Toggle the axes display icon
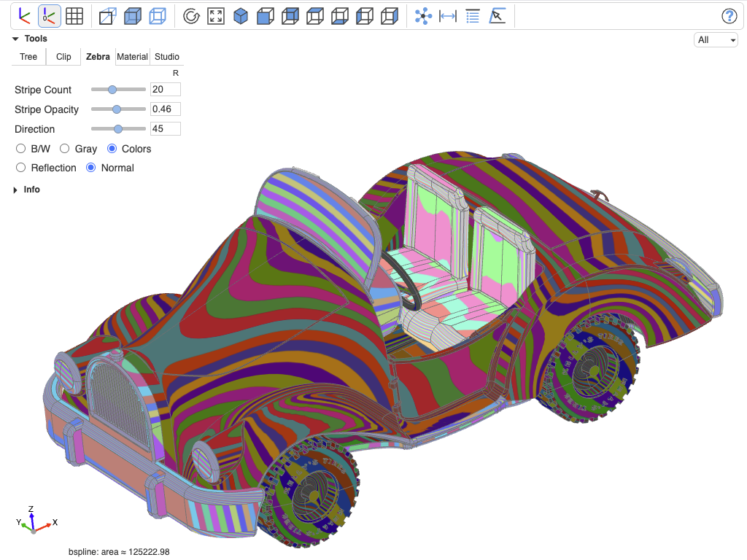Image resolution: width=747 pixels, height=560 pixels. pyautogui.click(x=24, y=16)
